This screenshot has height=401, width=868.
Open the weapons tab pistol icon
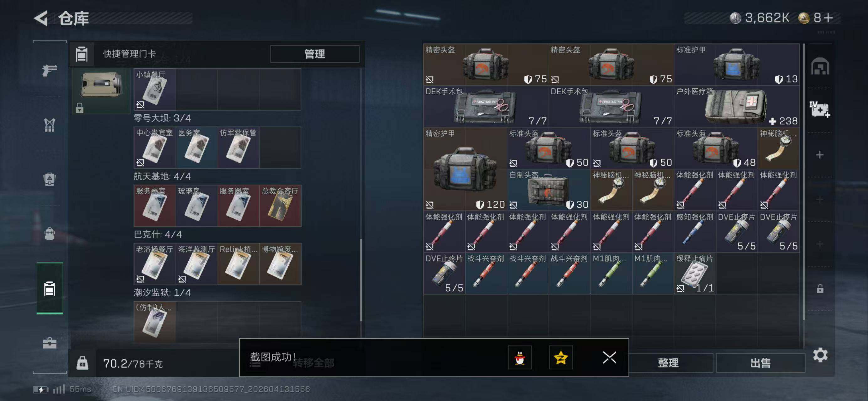click(x=50, y=70)
